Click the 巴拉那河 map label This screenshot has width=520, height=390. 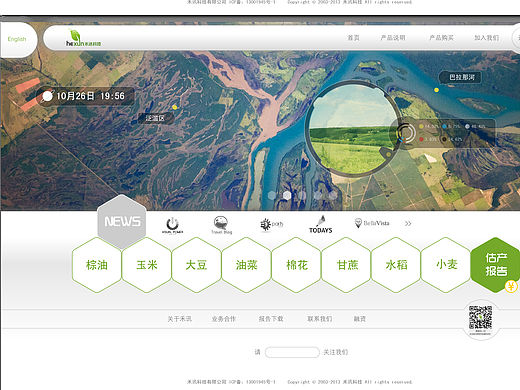point(462,77)
